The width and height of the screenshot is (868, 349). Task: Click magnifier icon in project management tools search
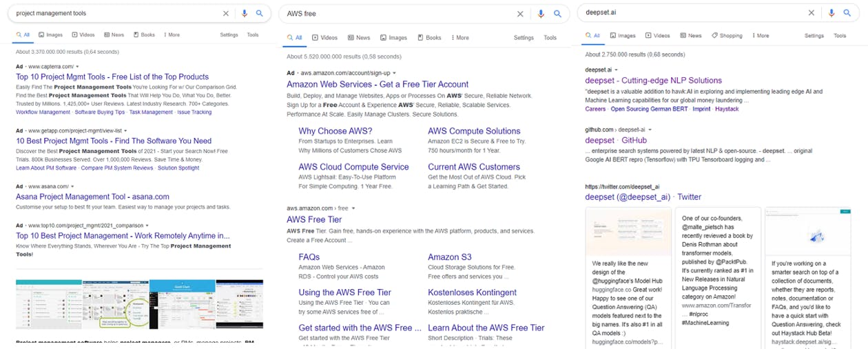click(260, 13)
